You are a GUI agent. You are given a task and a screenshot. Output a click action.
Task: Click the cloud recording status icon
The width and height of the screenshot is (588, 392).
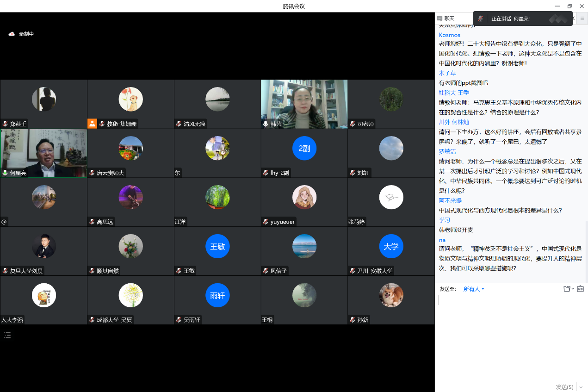click(12, 34)
